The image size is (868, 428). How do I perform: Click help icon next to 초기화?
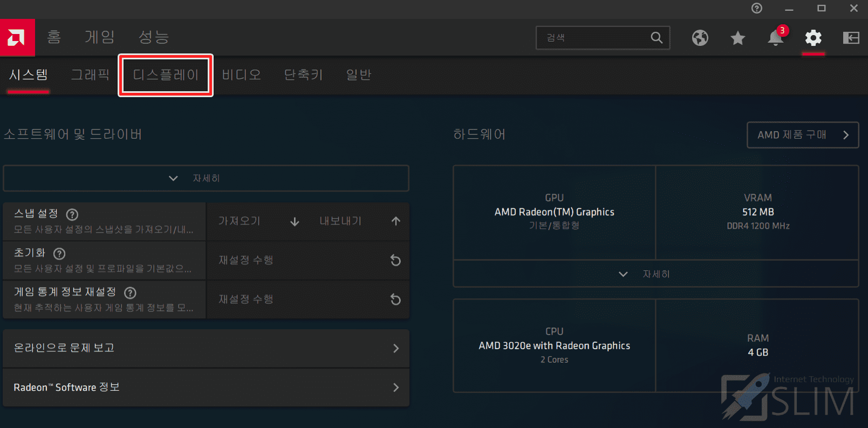tap(59, 254)
